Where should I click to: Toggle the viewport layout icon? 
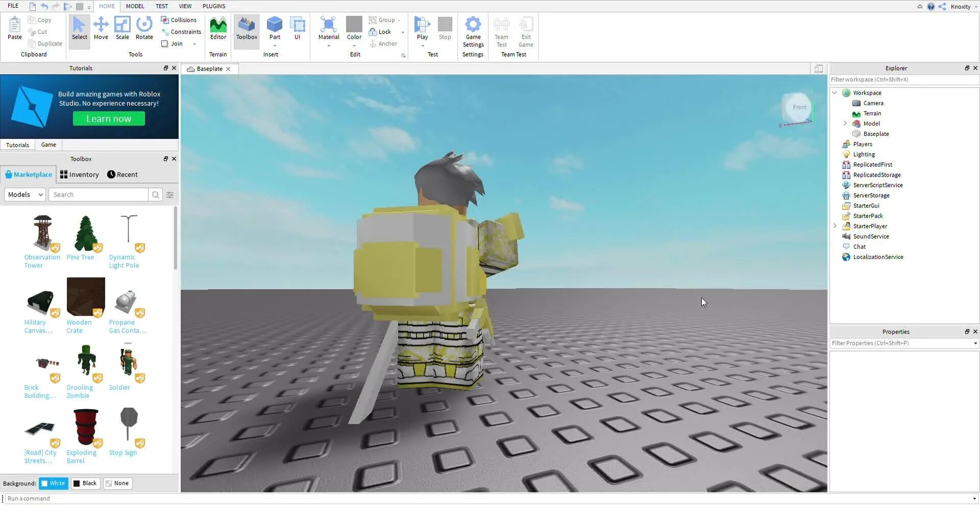[818, 69]
